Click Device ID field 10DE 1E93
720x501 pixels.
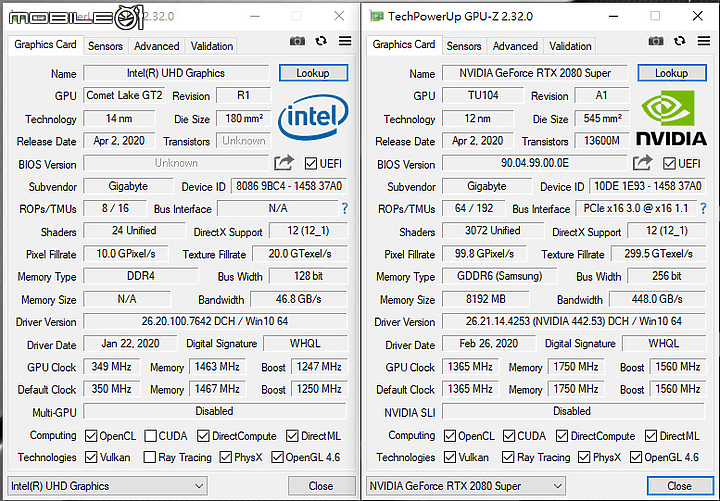click(x=648, y=186)
